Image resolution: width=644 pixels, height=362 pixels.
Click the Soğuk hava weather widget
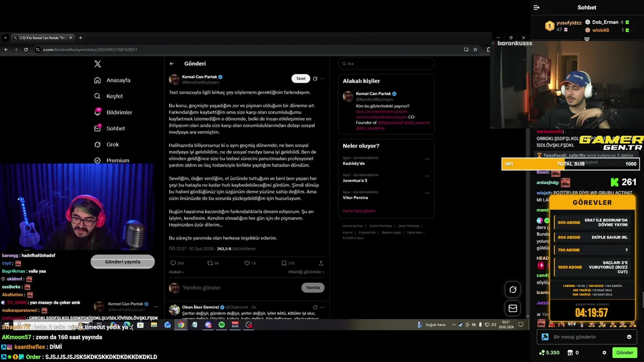(432, 325)
